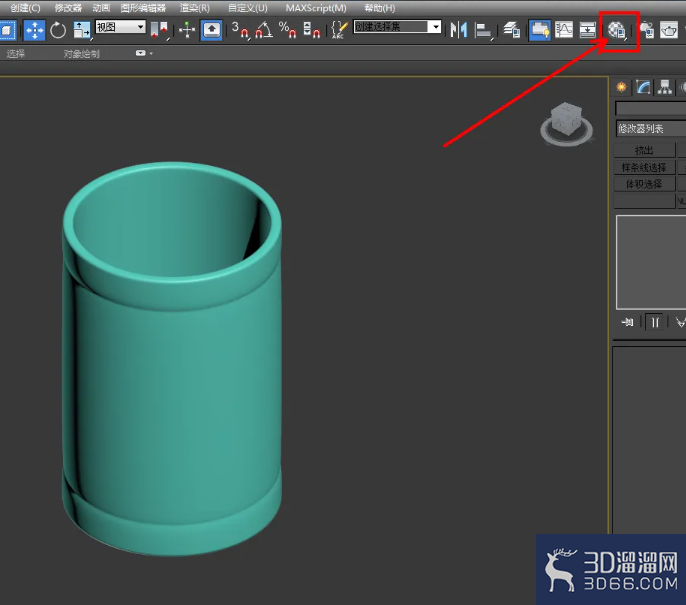This screenshot has width=686, height=605.
Task: Click the 样条线选择 modifier button
Action: point(644,167)
